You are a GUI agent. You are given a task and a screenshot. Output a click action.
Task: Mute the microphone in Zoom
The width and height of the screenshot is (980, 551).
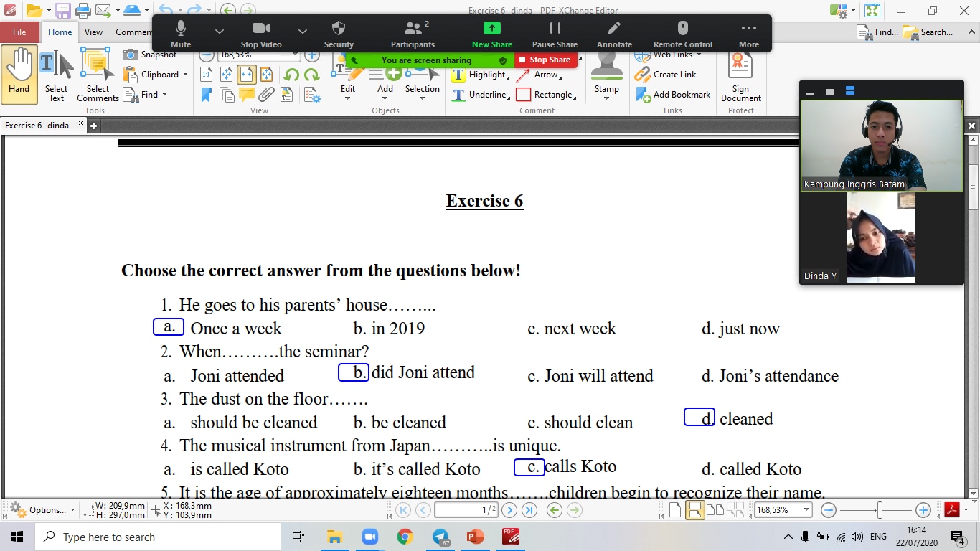tap(181, 34)
